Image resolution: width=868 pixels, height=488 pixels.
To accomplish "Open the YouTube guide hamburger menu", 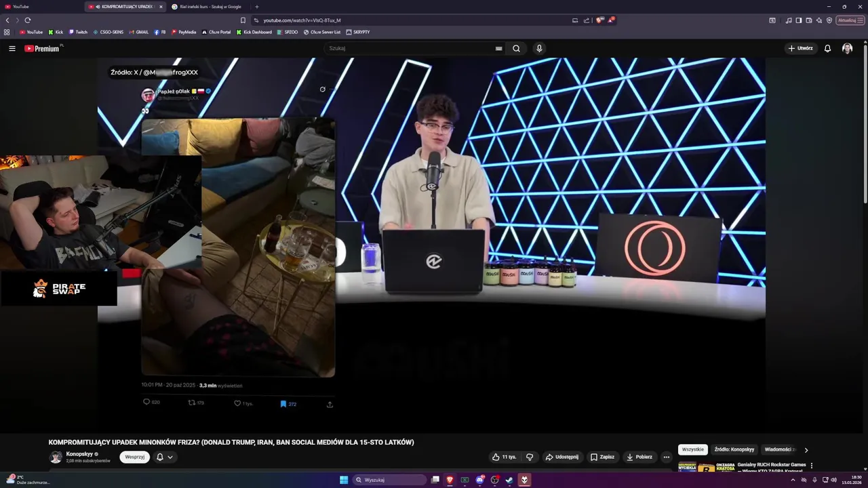I will pyautogui.click(x=12, y=48).
